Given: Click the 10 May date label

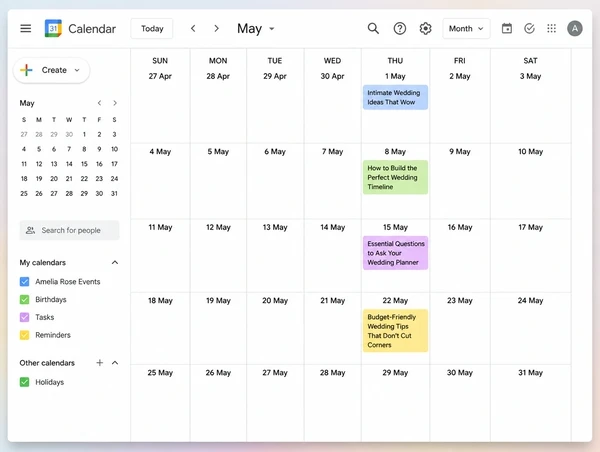Looking at the screenshot, I should (530, 152).
